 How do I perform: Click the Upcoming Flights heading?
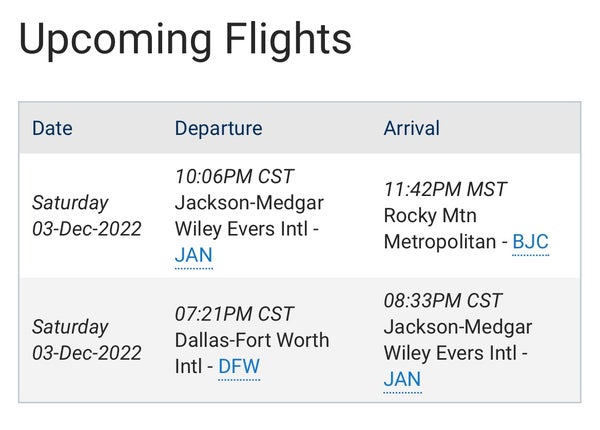185,39
